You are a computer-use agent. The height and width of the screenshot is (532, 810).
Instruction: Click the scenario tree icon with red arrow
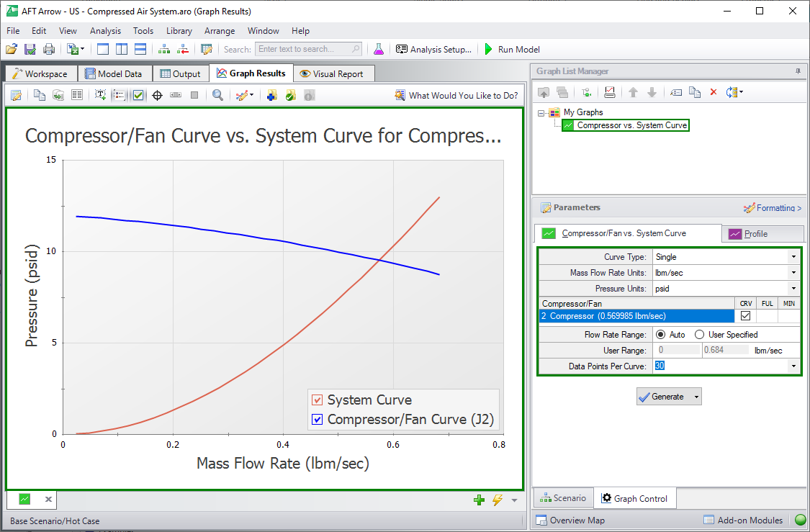point(183,50)
